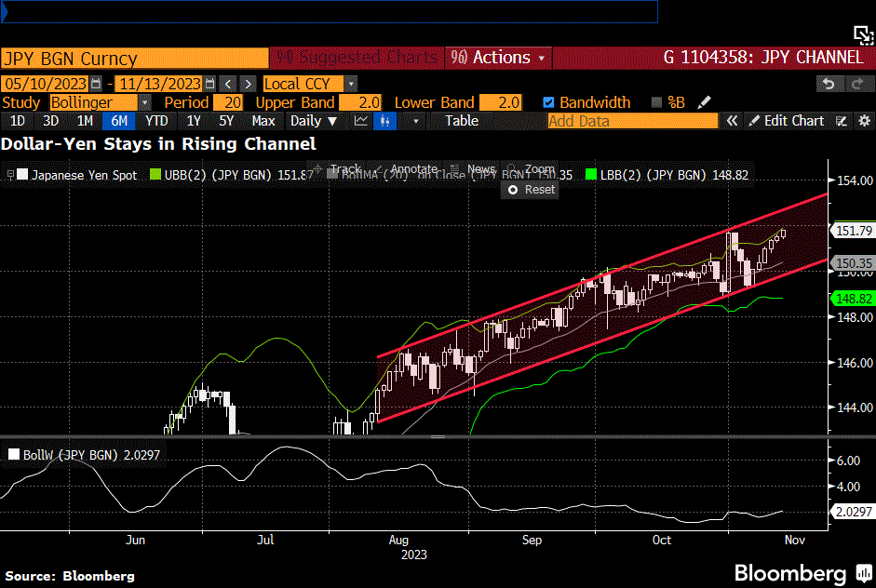
Task: Click the 150.35 moving average price label
Action: coord(853,262)
